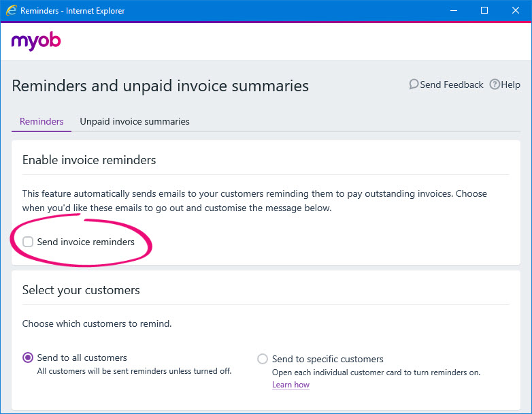Open the Reminders tab

pos(41,122)
